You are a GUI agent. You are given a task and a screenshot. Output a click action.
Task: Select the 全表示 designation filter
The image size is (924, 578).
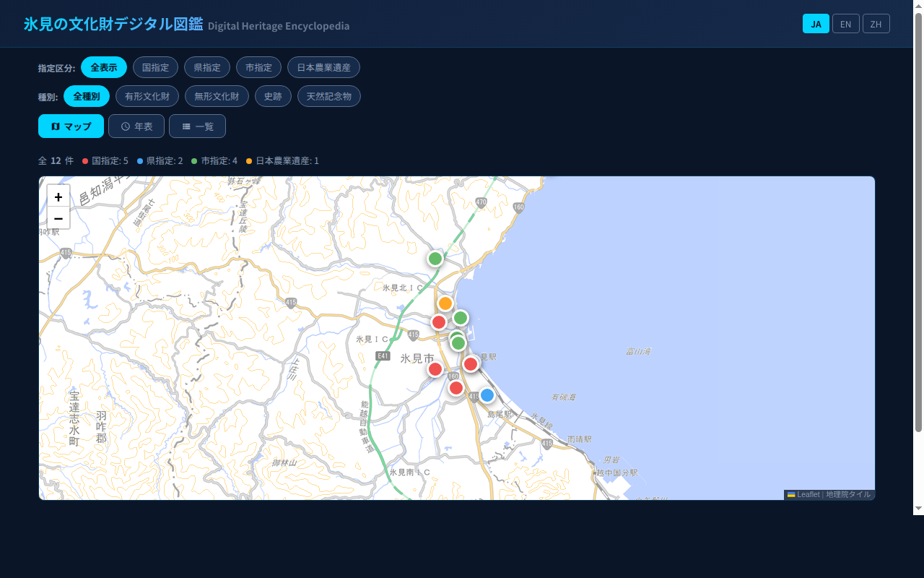pyautogui.click(x=104, y=67)
